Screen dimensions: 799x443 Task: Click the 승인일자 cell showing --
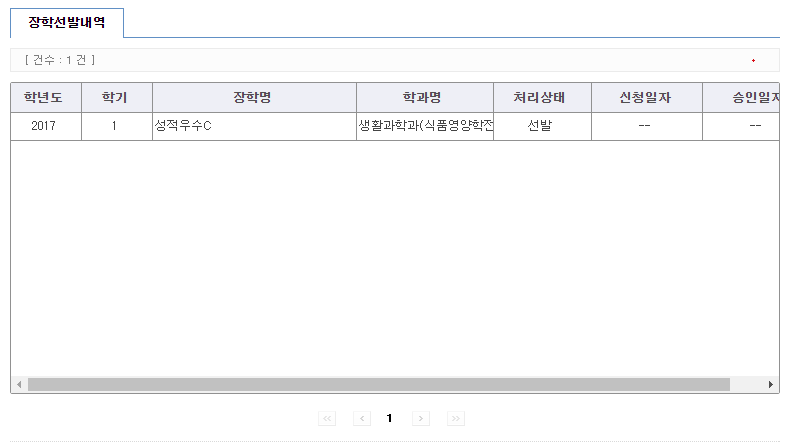[x=741, y=126]
